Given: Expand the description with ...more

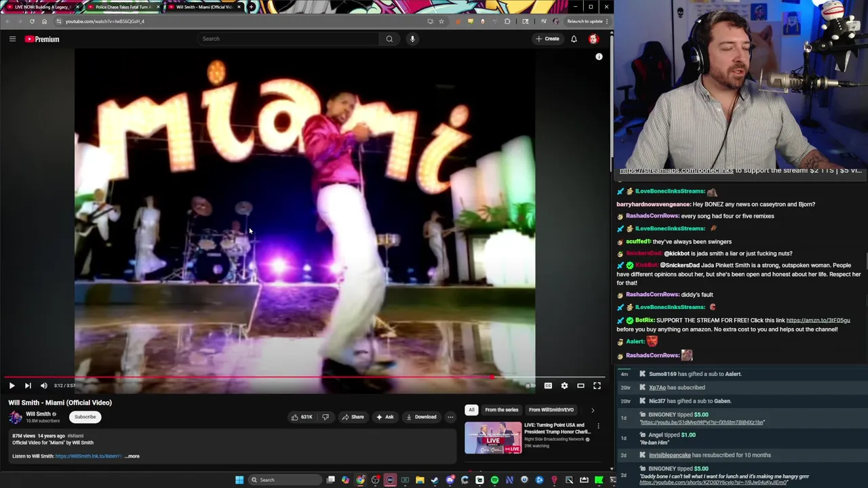Looking at the screenshot, I should point(132,456).
